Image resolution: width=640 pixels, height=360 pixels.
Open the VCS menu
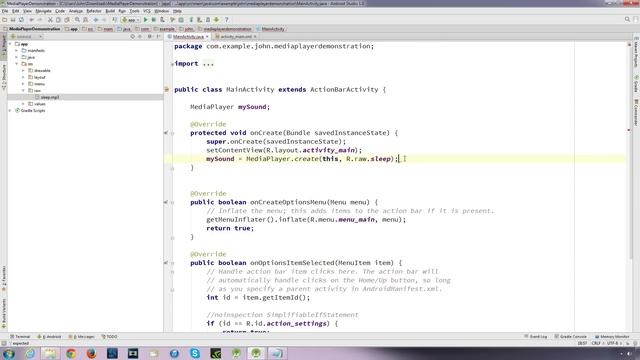pyautogui.click(x=147, y=11)
